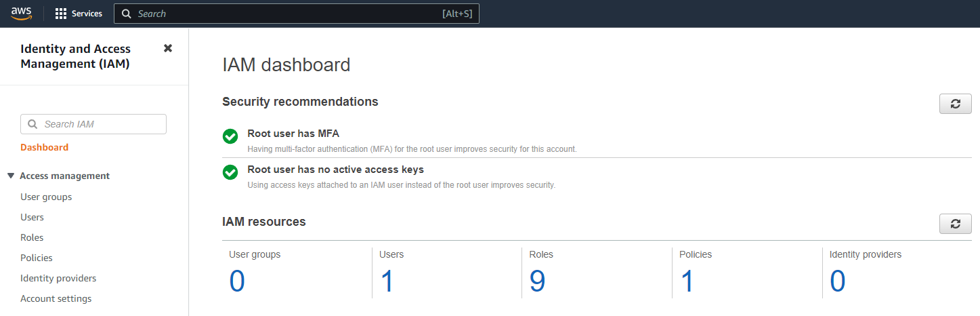Click the AWS logo home icon
The width and height of the screenshot is (980, 316).
tap(22, 14)
